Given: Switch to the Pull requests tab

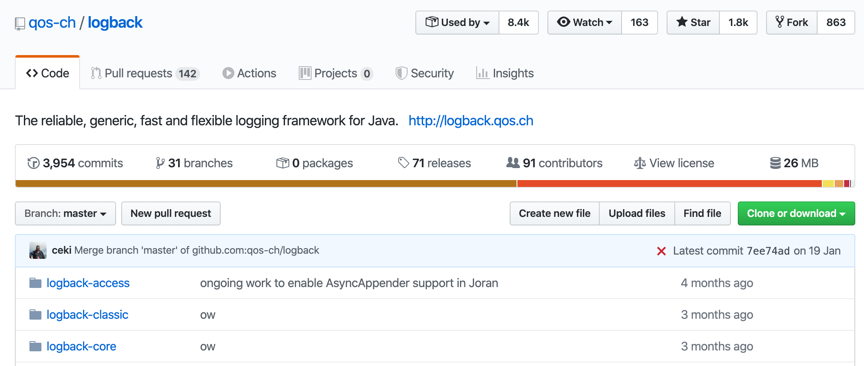Looking at the screenshot, I should coord(145,73).
